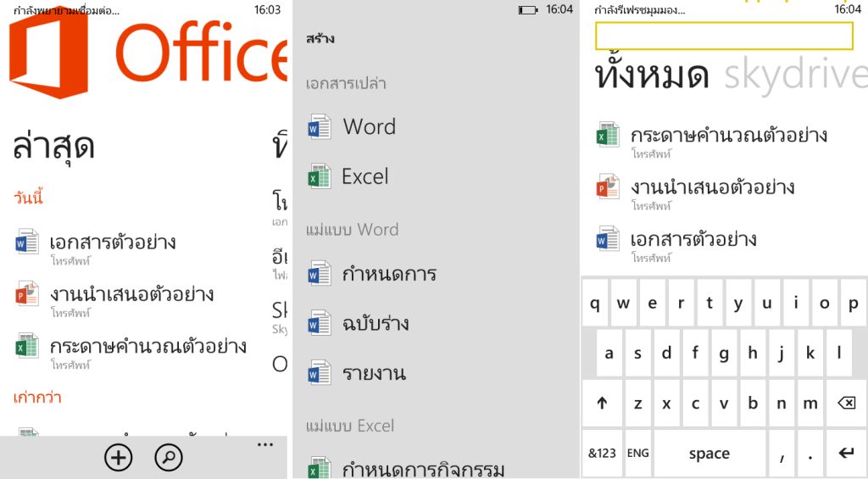Tap the ล่าสุด pivot header
The image size is (868, 479).
(x=53, y=146)
